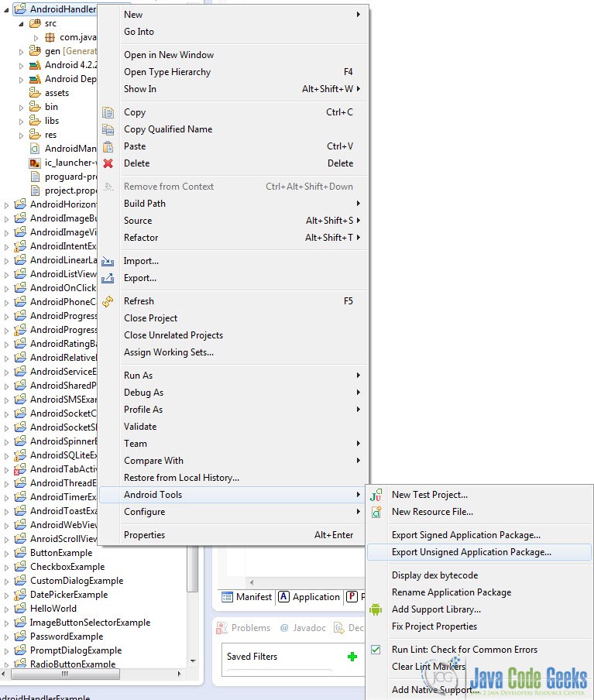Expand the res folder node
This screenshot has width=594, height=700.
coord(21,136)
